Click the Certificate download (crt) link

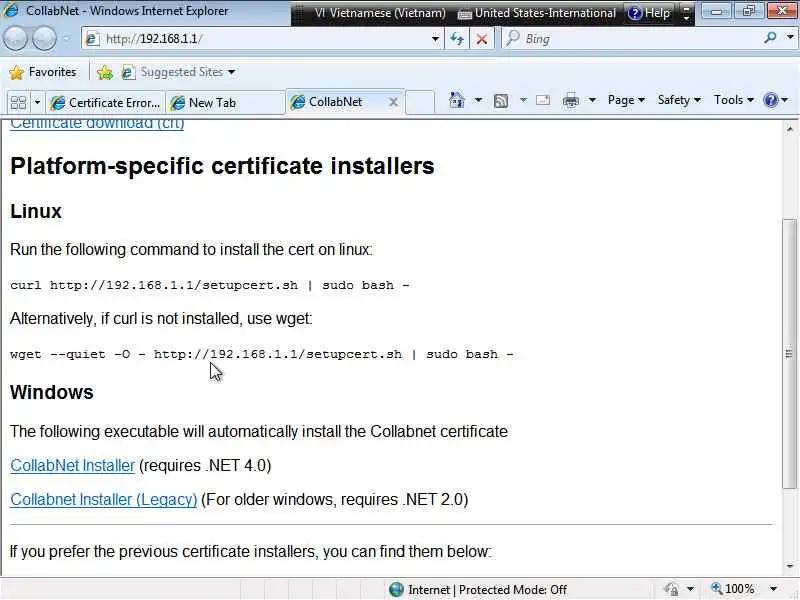pos(97,124)
